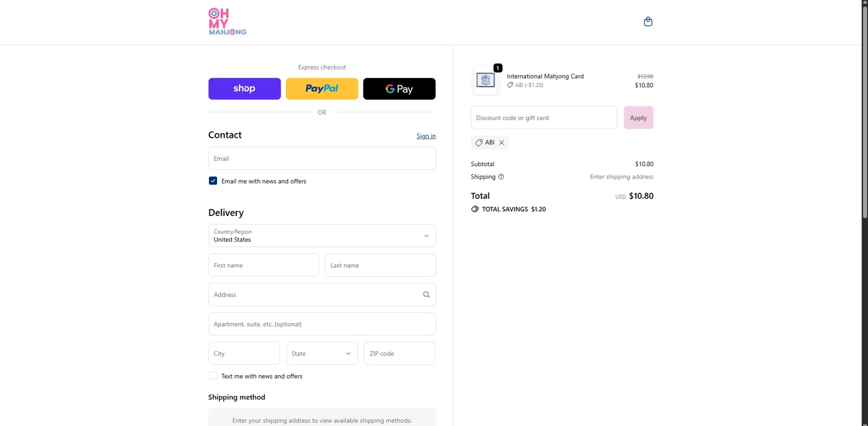This screenshot has height=426, width=868.
Task: Click the Express checkout label
Action: (x=322, y=67)
